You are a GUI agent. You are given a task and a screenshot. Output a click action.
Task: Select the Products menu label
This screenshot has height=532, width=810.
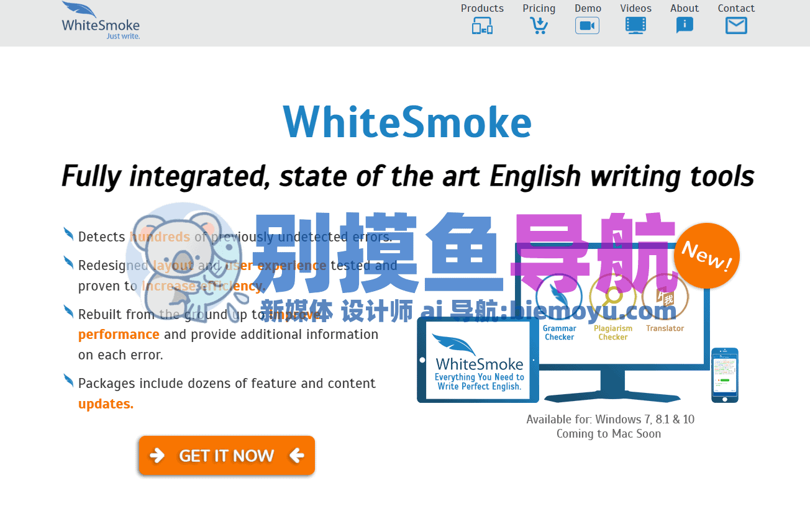pos(482,8)
